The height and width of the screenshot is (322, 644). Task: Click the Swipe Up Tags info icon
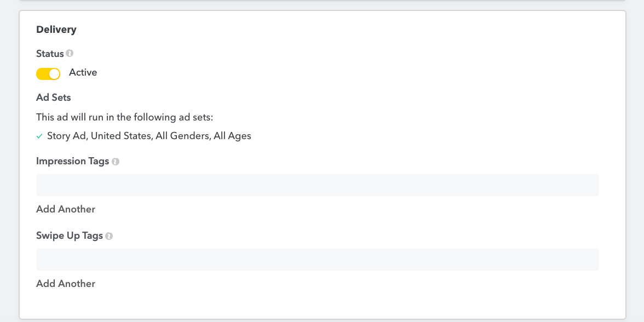click(x=109, y=236)
